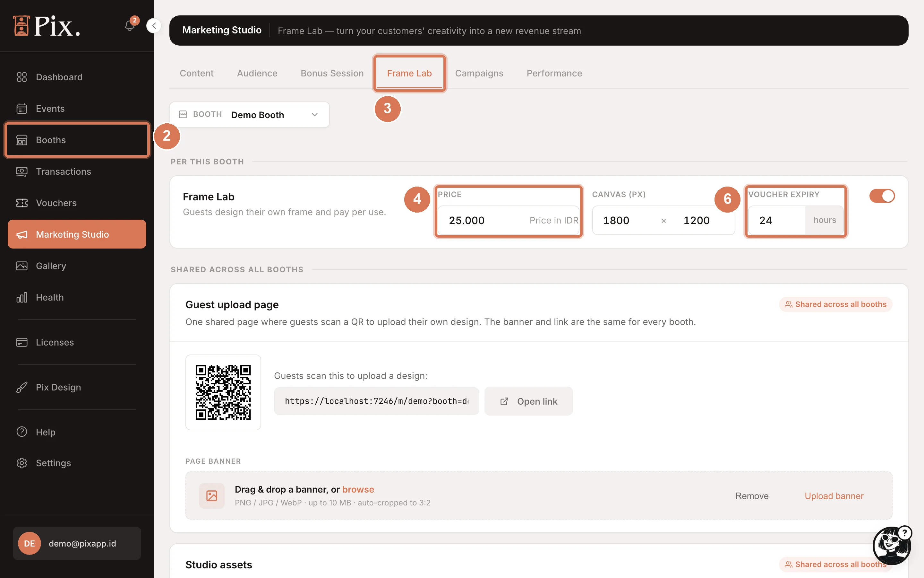Go to the Performance tab
Viewport: 924px width, 578px height.
click(x=554, y=73)
